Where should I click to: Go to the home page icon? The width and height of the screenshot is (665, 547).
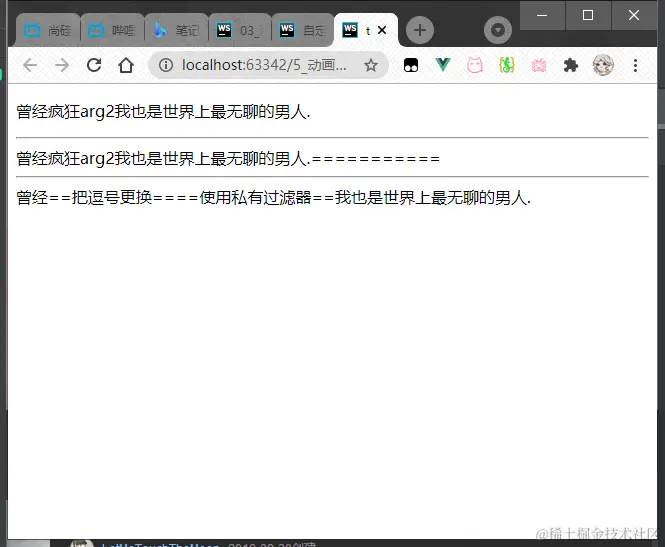(x=126, y=65)
